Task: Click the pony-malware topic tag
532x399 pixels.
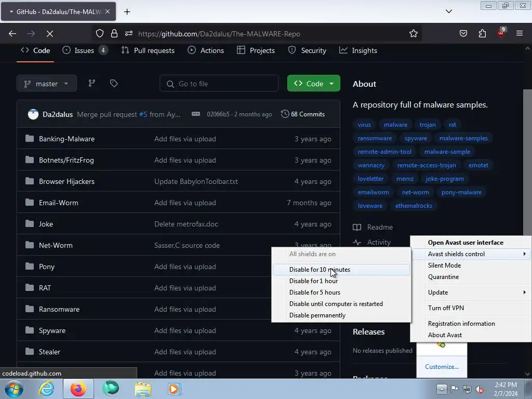Action: 461,192
